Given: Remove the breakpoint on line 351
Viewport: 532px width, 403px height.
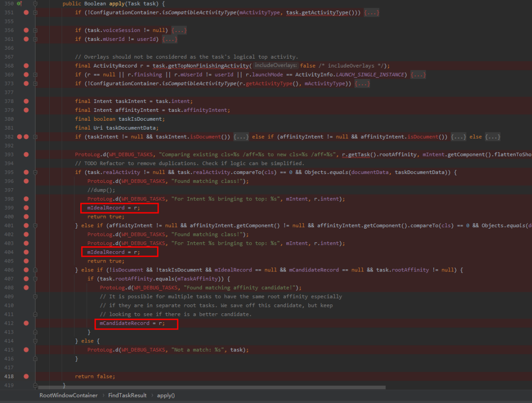Looking at the screenshot, I should point(26,12).
